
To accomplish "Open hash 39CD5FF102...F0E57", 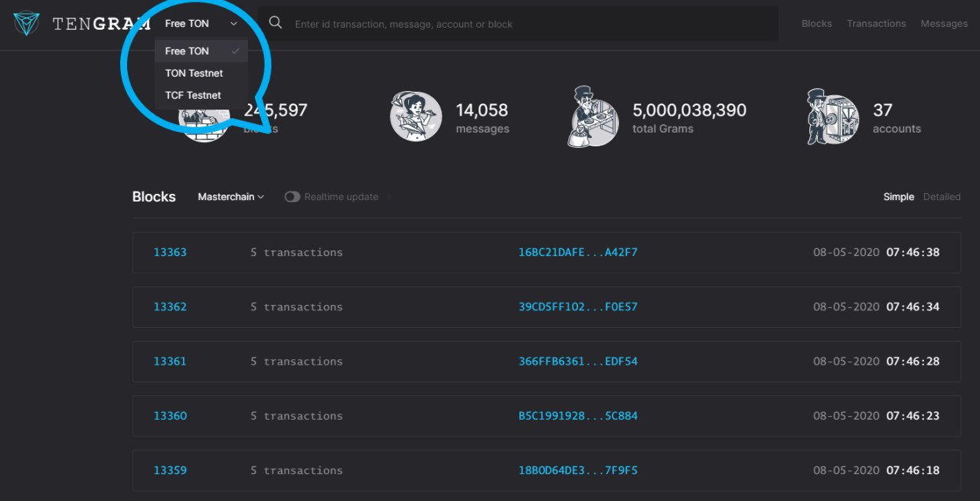I will point(578,306).
